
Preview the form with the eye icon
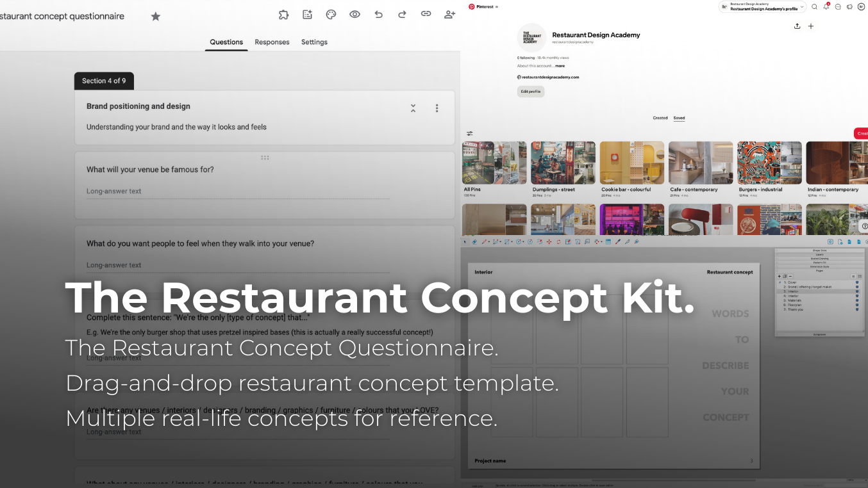[355, 14]
